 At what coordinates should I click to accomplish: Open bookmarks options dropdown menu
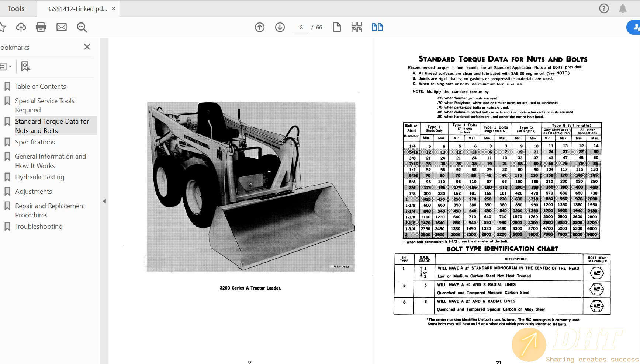click(x=6, y=67)
